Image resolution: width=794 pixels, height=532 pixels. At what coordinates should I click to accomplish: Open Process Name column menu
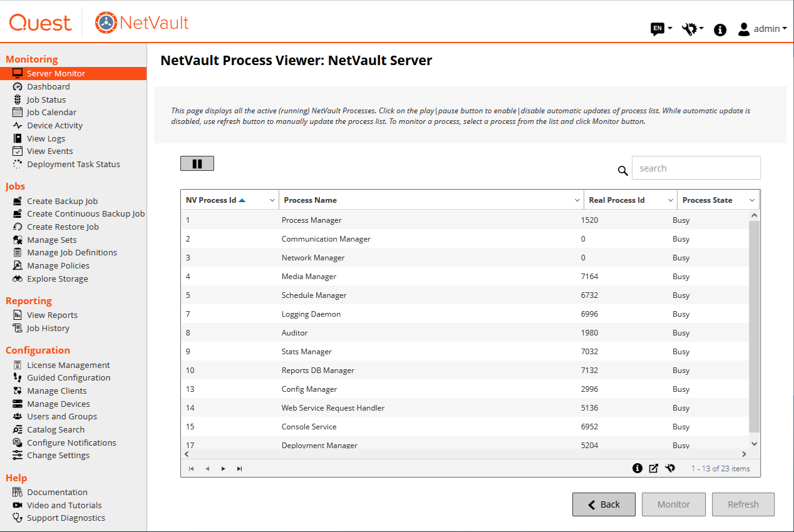(x=577, y=200)
